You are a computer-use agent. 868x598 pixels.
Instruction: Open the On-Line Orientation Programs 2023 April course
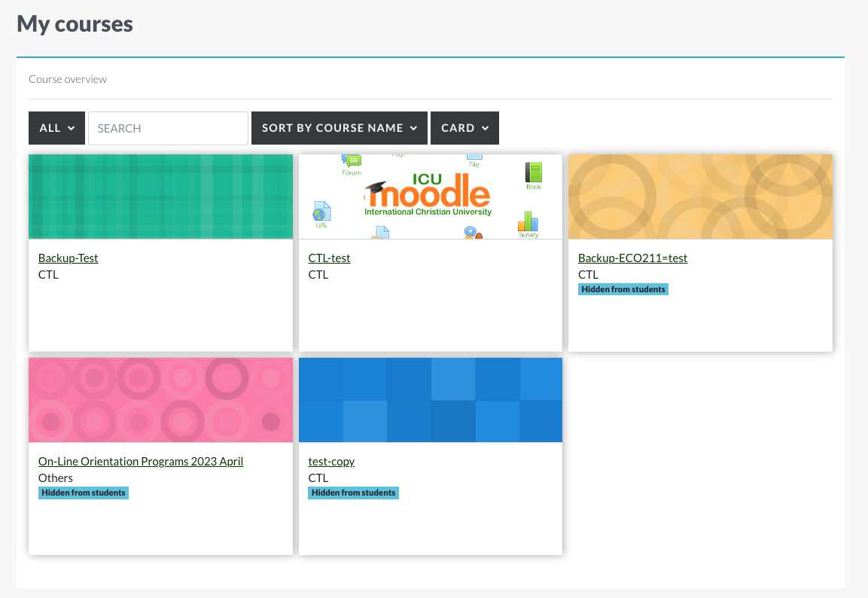140,461
